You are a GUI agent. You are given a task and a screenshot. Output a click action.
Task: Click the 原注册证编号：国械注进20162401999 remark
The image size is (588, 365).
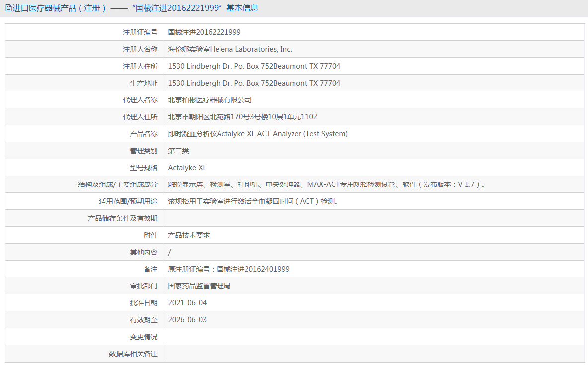point(229,269)
